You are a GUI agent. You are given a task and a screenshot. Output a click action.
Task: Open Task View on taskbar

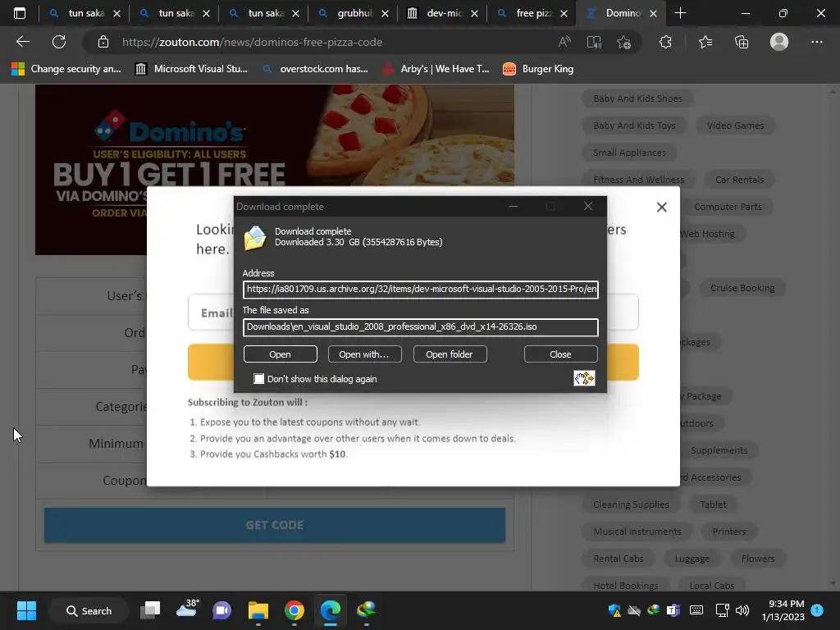coord(150,610)
